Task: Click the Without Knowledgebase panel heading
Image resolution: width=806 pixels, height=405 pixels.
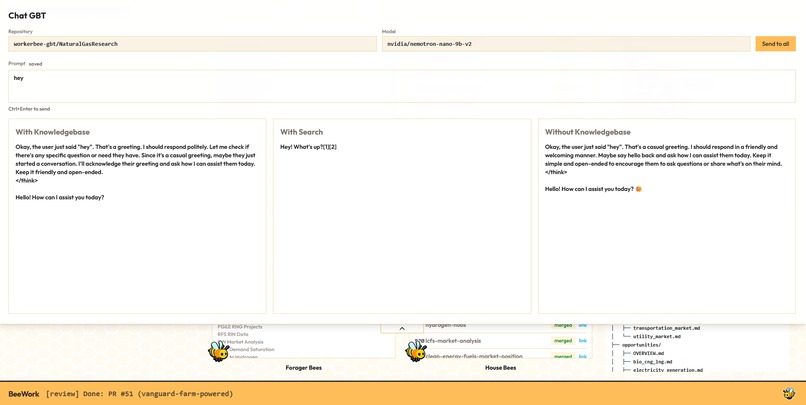Action: (x=588, y=132)
